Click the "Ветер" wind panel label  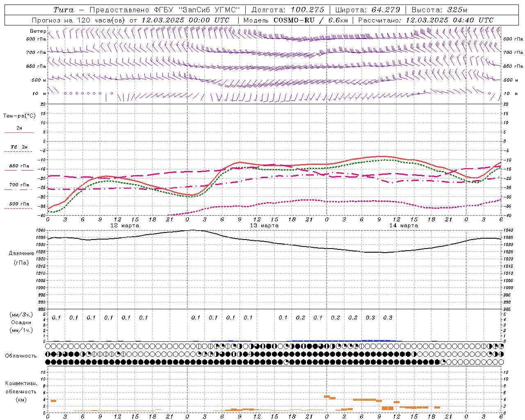coord(38,31)
